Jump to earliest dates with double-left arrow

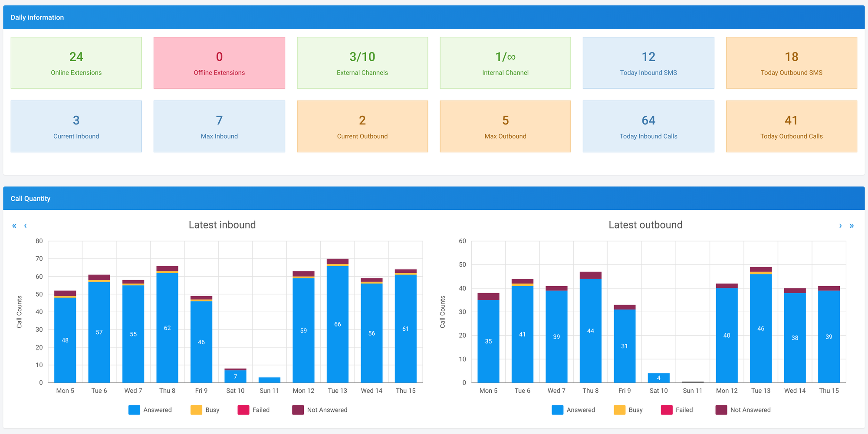pyautogui.click(x=14, y=225)
